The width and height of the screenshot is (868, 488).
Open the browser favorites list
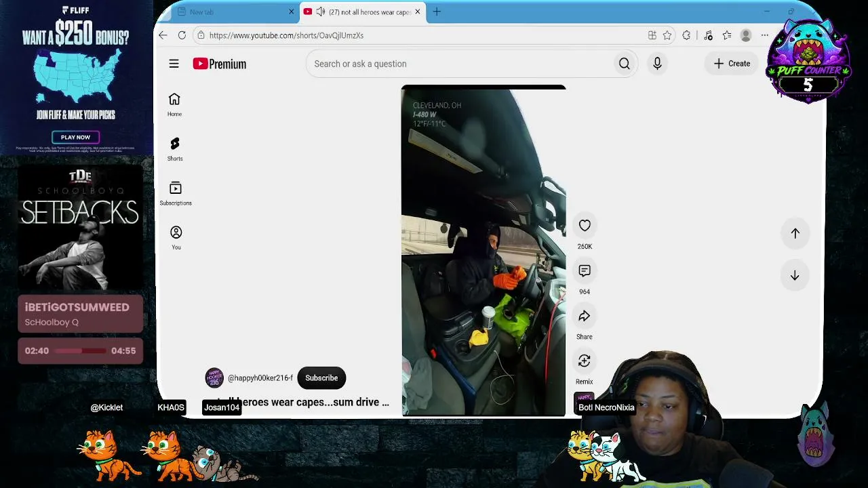pos(727,35)
